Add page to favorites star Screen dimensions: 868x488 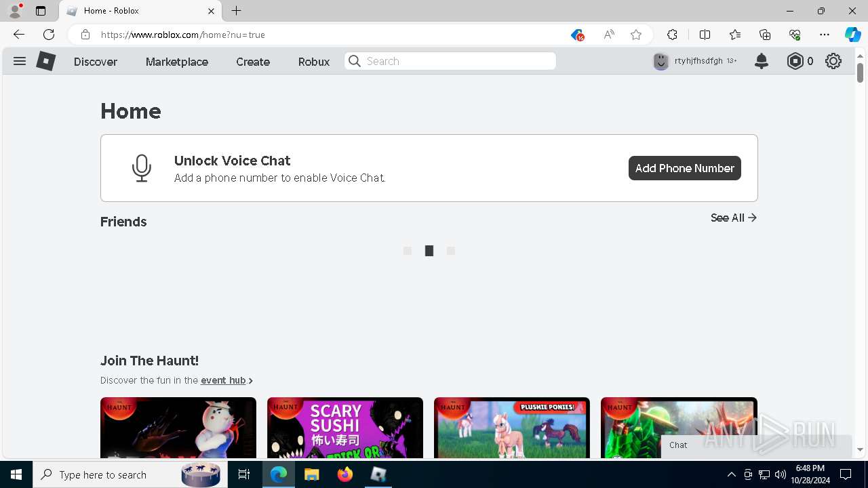(636, 35)
